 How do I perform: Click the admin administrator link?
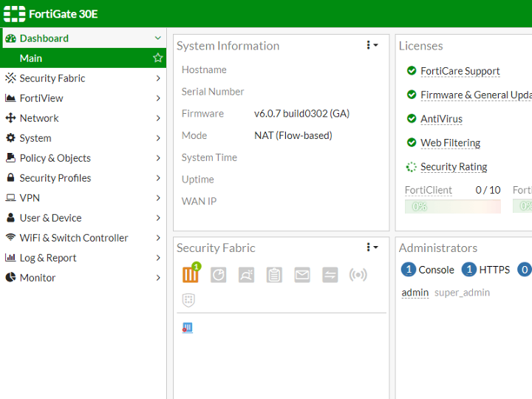pos(415,293)
